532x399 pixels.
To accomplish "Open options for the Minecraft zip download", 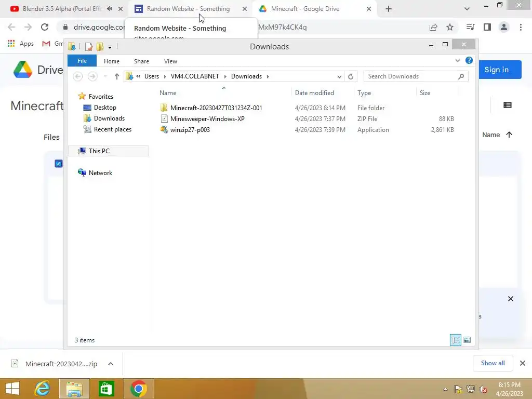I will coord(111,364).
